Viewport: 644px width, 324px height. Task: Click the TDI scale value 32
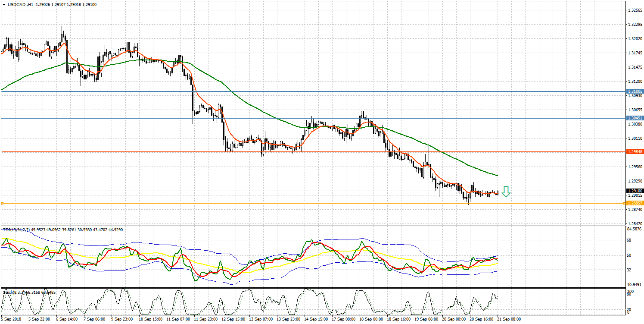pyautogui.click(x=629, y=270)
